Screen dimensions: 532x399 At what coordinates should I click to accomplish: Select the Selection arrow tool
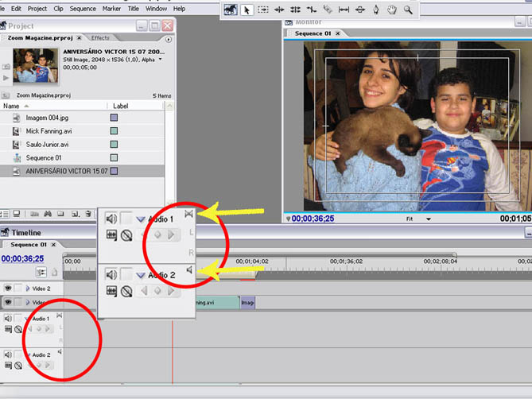pyautogui.click(x=247, y=10)
